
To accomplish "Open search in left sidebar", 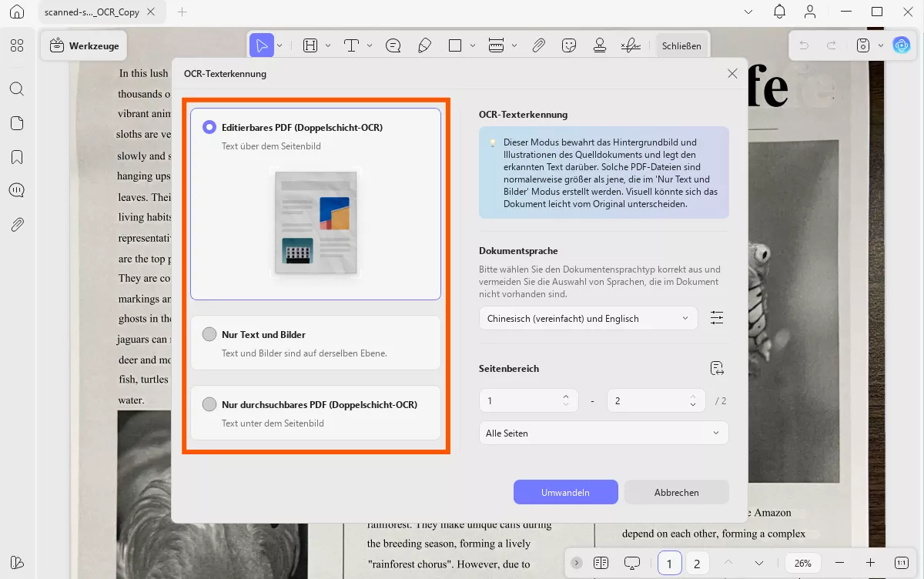I will point(17,89).
